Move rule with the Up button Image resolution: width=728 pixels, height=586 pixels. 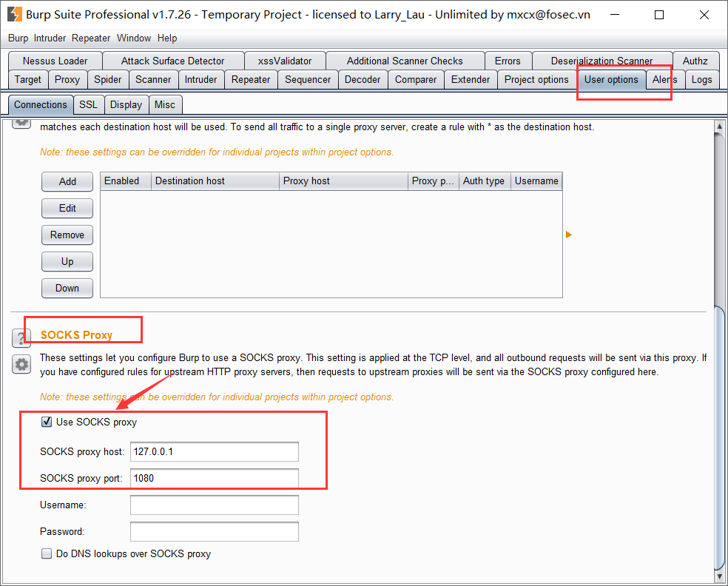click(x=67, y=261)
